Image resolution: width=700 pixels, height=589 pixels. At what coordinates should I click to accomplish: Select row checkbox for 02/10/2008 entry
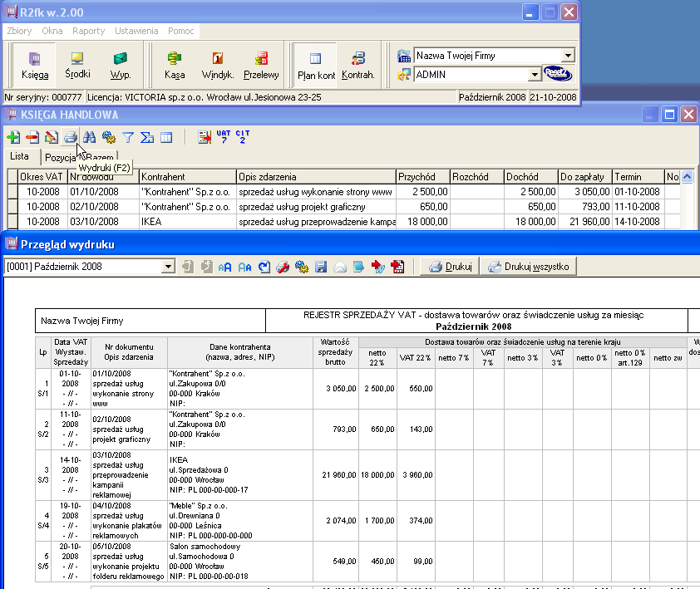pos(12,207)
